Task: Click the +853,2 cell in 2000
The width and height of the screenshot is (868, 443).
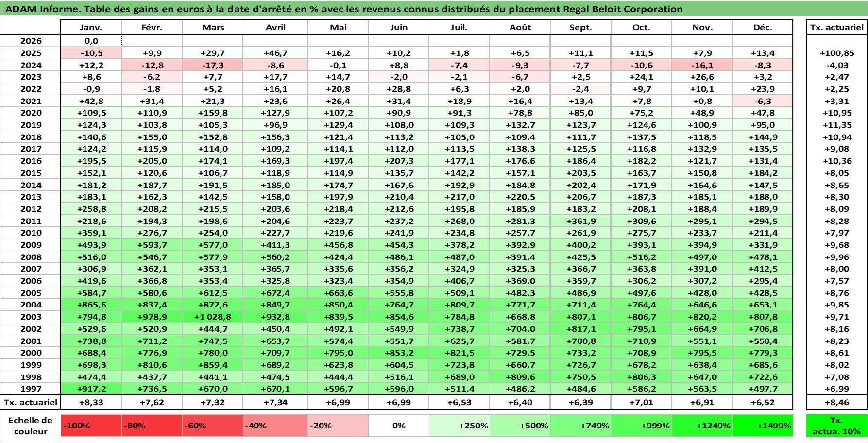Action: [399, 353]
